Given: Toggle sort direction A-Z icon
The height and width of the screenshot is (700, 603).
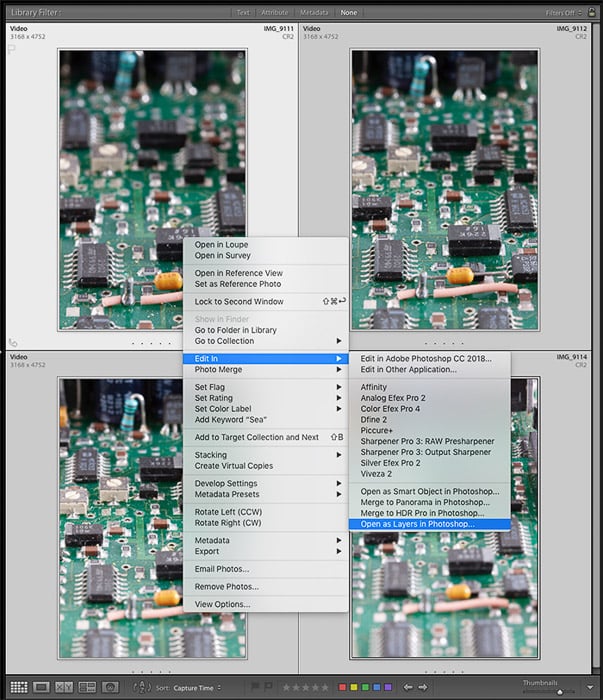Looking at the screenshot, I should coord(142,688).
